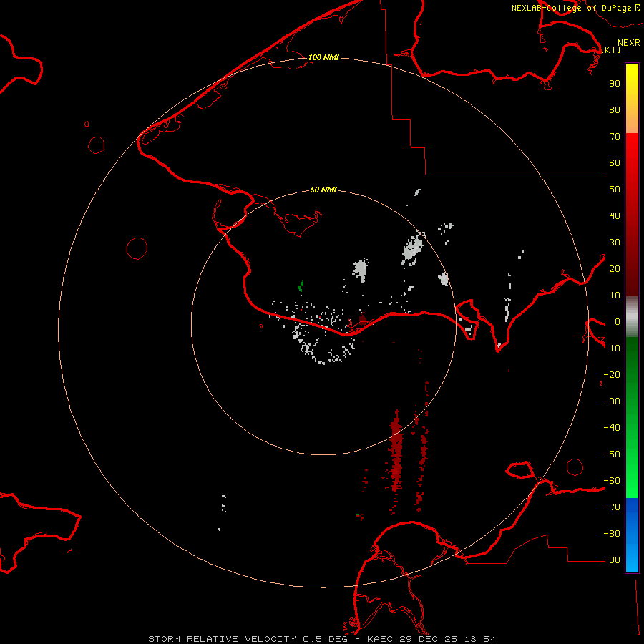This screenshot has width=644, height=644.
Task: Click the 90 tick on velocity scale
Action: click(615, 84)
